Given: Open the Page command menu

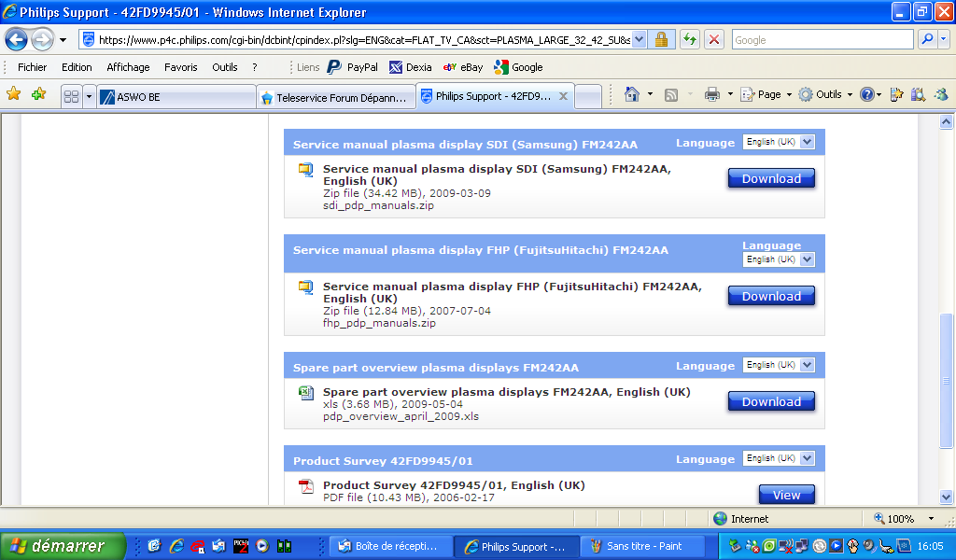Looking at the screenshot, I should coord(766,94).
